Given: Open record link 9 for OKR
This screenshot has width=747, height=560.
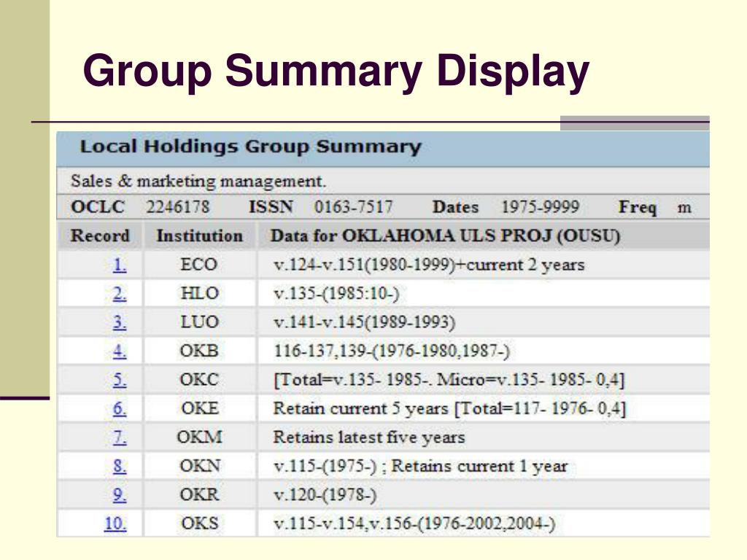Looking at the screenshot, I should click(120, 495).
